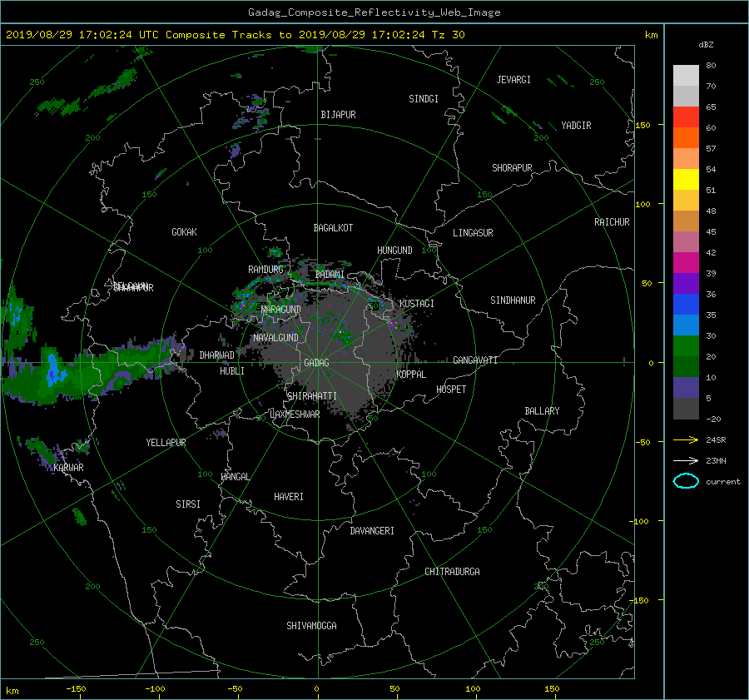Click the KUSTAGI city label
Viewport: 749px width, 700px height.
(x=417, y=304)
